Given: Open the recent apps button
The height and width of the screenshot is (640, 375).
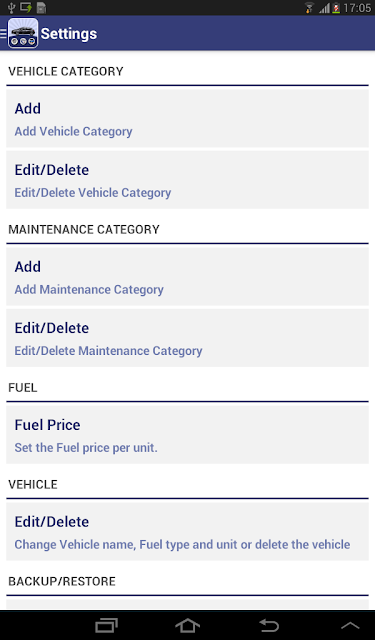Looking at the screenshot, I should coord(107,625).
